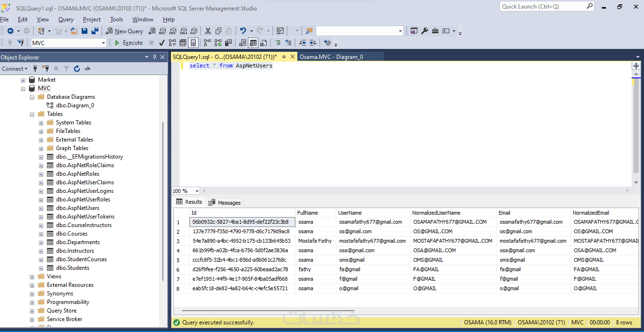644x332 pixels.
Task: Toggle Results to Text mode
Action: [x=243, y=43]
